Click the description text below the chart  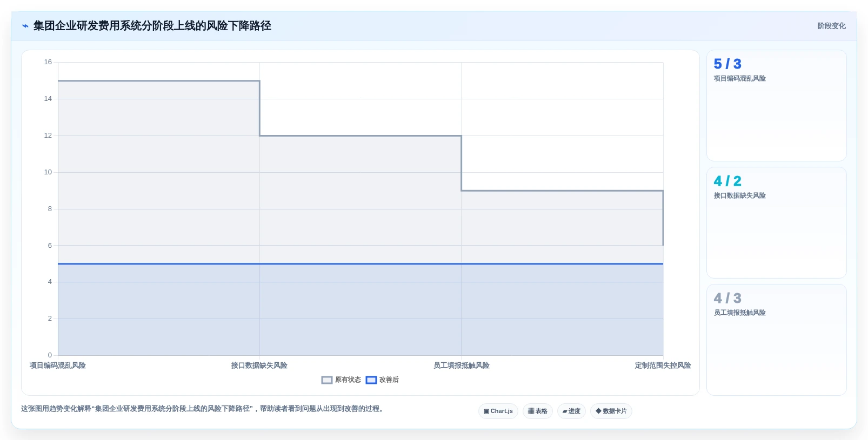pos(204,409)
